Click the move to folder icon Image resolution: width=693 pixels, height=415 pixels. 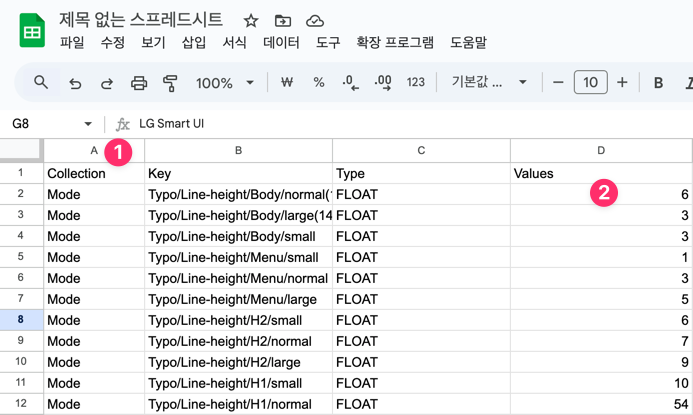coord(283,20)
